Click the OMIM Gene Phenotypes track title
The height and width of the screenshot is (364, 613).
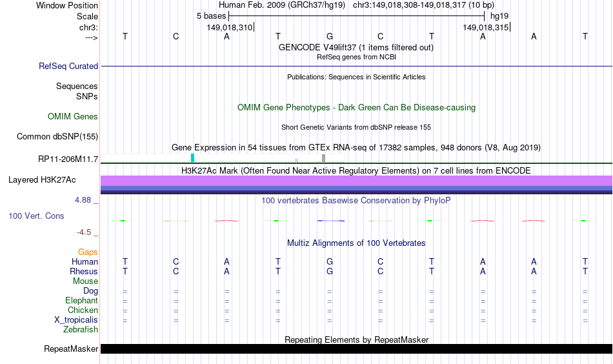356,108
